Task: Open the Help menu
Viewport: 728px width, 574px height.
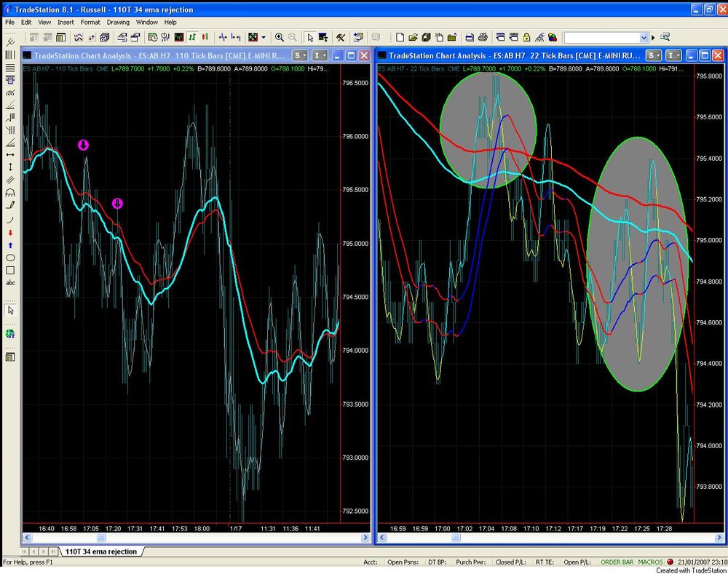Action: click(x=170, y=22)
